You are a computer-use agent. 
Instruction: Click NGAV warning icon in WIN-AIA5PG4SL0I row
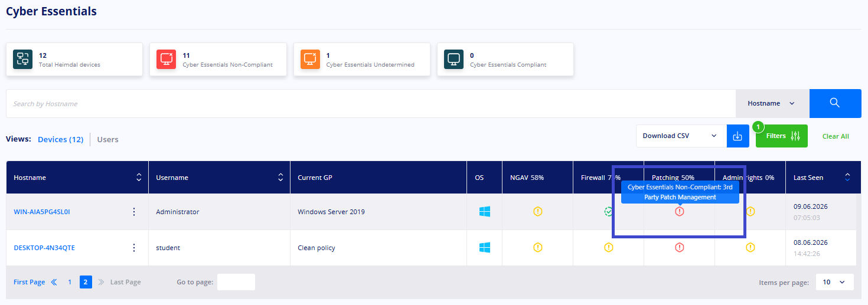[x=538, y=211]
